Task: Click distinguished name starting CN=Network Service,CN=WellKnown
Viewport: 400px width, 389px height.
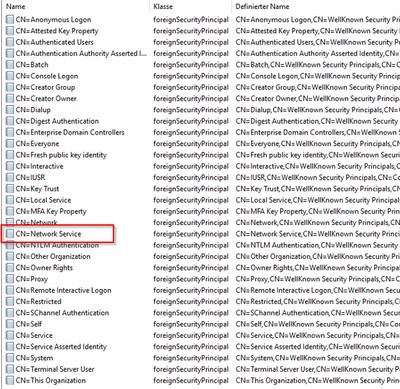Action: [318, 234]
